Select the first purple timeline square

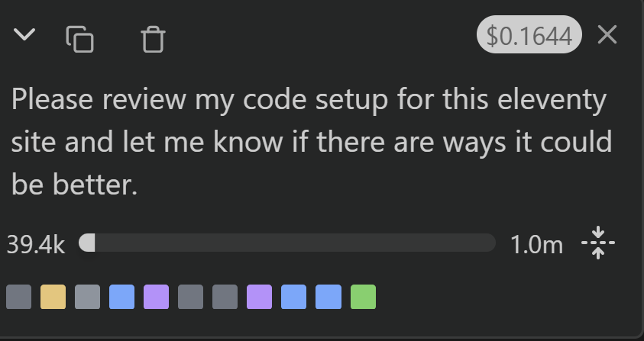tap(156, 297)
